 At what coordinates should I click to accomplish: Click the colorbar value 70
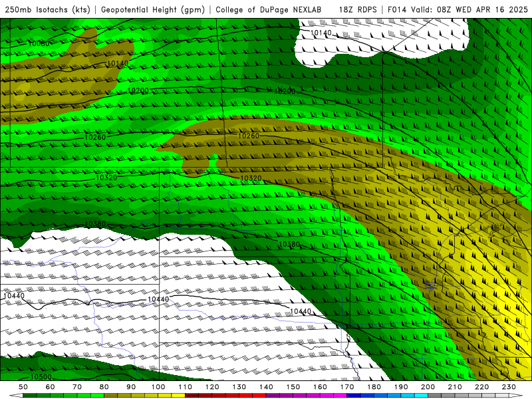point(77,387)
